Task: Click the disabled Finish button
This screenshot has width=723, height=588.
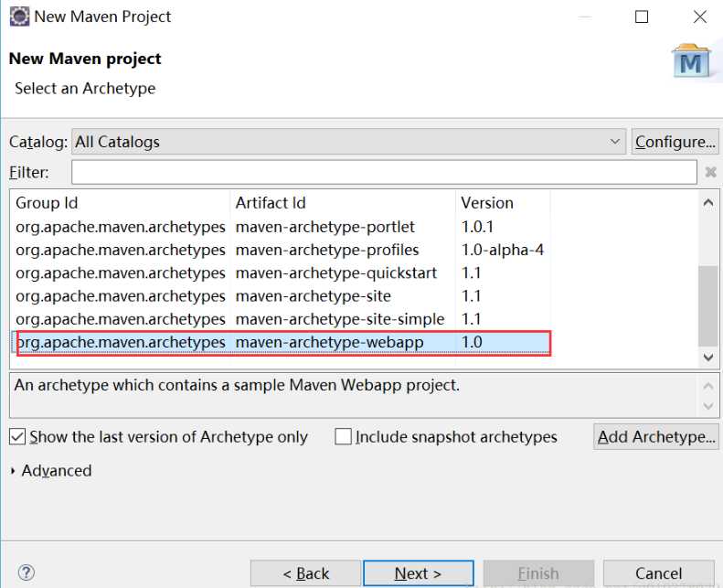Action: [538, 573]
